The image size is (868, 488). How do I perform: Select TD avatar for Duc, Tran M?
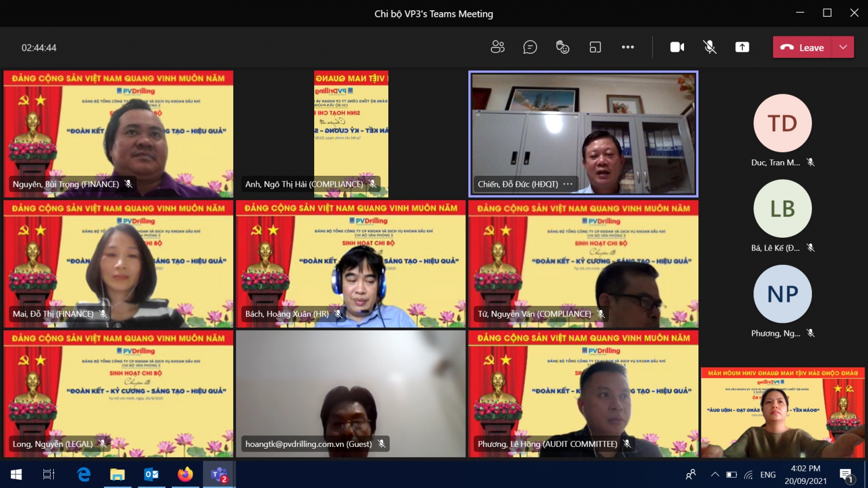click(782, 123)
